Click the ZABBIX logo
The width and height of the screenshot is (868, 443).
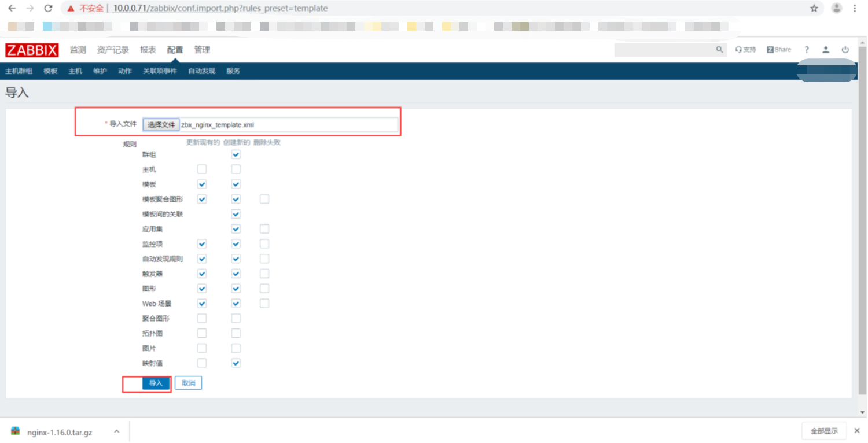click(x=32, y=50)
